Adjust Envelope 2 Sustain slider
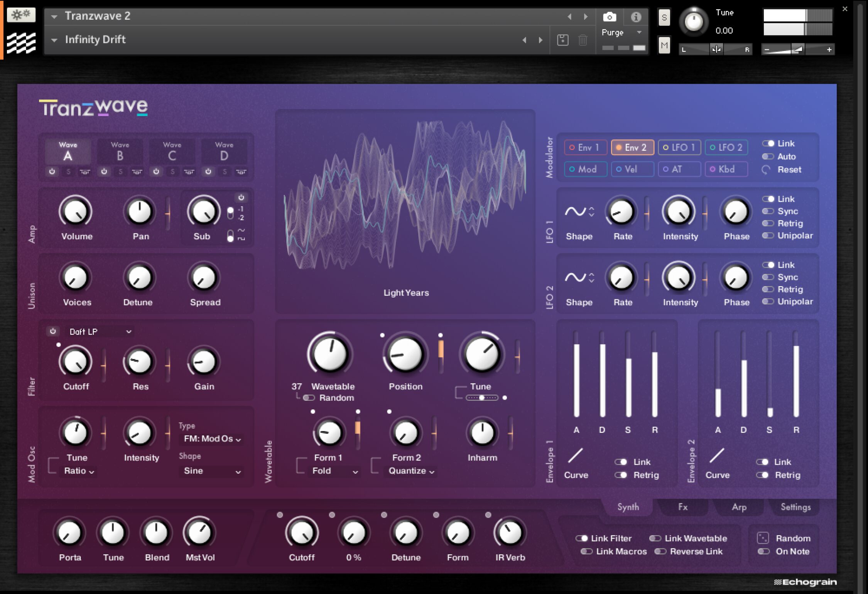The width and height of the screenshot is (868, 594). click(x=770, y=374)
